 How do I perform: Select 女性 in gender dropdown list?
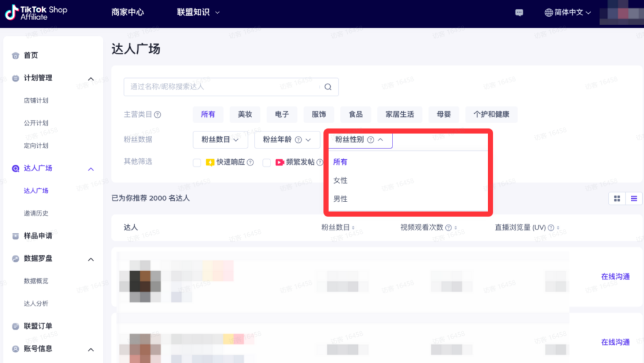pos(340,181)
